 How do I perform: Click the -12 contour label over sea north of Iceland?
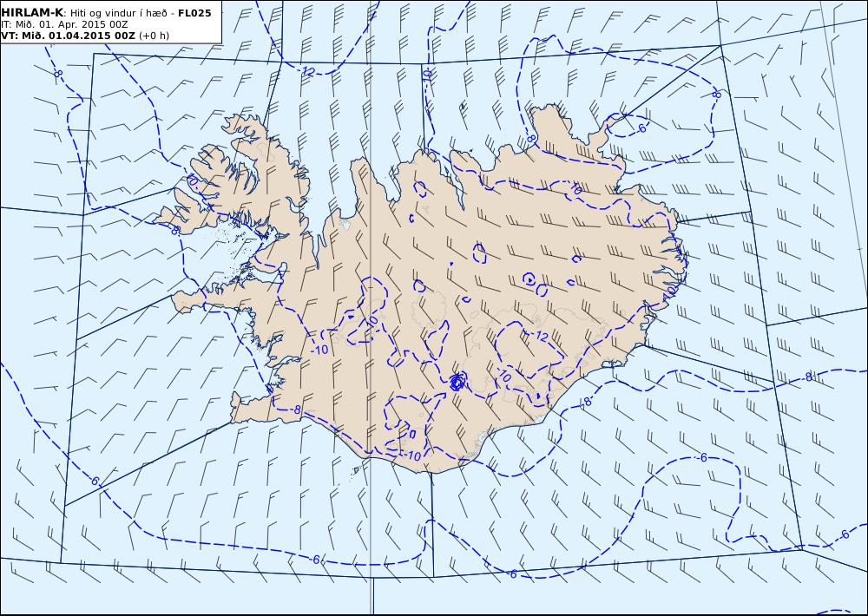coord(307,71)
